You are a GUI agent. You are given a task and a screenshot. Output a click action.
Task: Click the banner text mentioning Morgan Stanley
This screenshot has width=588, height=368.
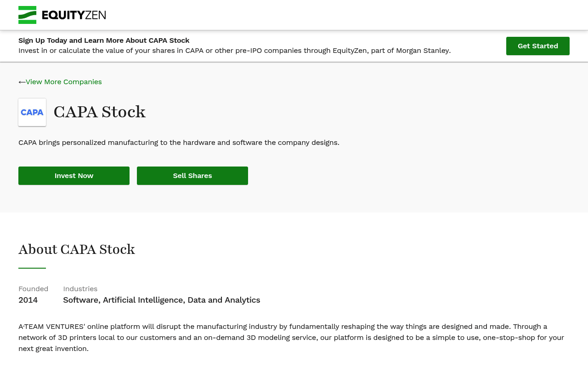click(x=234, y=51)
